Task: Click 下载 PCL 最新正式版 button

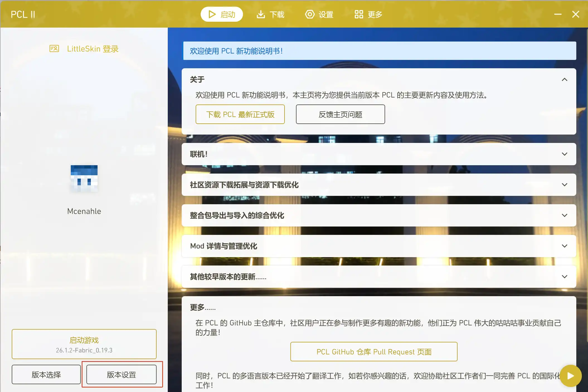Action: (x=240, y=114)
